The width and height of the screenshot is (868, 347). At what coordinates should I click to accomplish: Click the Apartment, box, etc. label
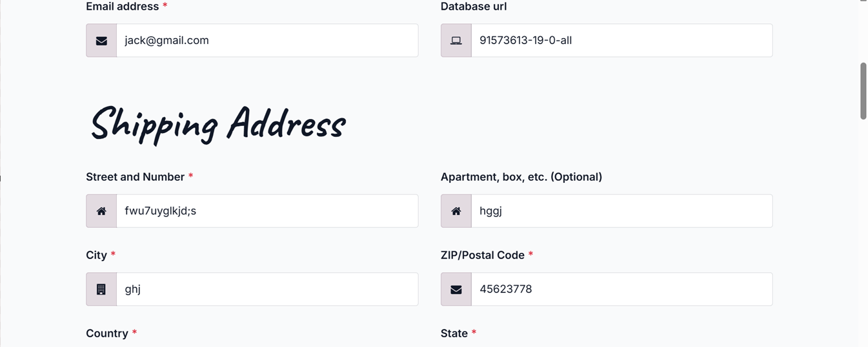point(521,177)
